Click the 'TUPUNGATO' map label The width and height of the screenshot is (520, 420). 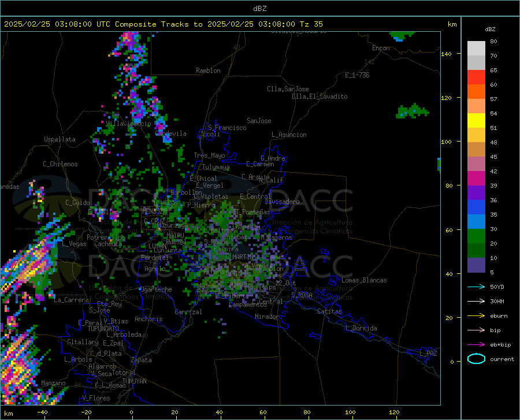[x=103, y=329]
